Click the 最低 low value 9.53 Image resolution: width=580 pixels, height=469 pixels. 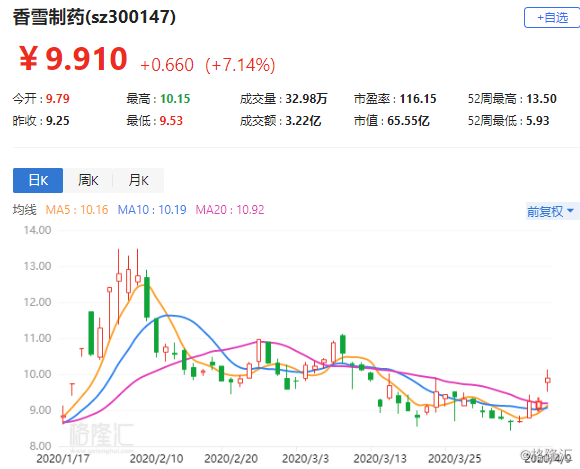coord(171,121)
